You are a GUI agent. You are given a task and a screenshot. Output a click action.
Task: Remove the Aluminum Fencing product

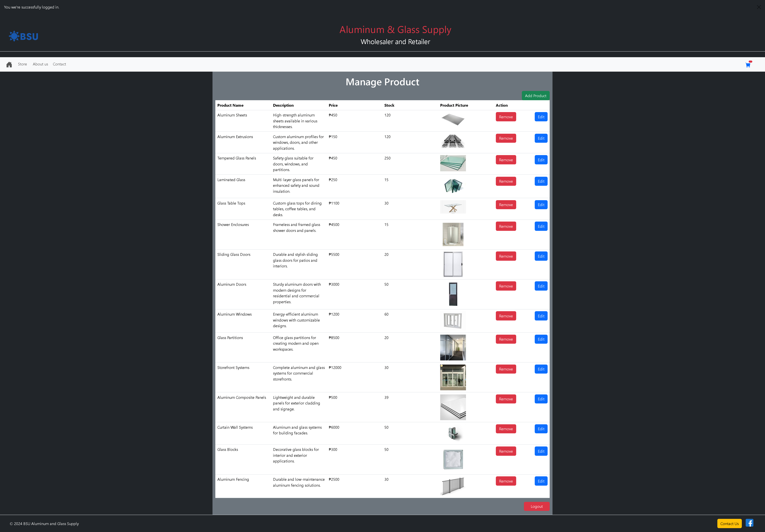pos(506,481)
